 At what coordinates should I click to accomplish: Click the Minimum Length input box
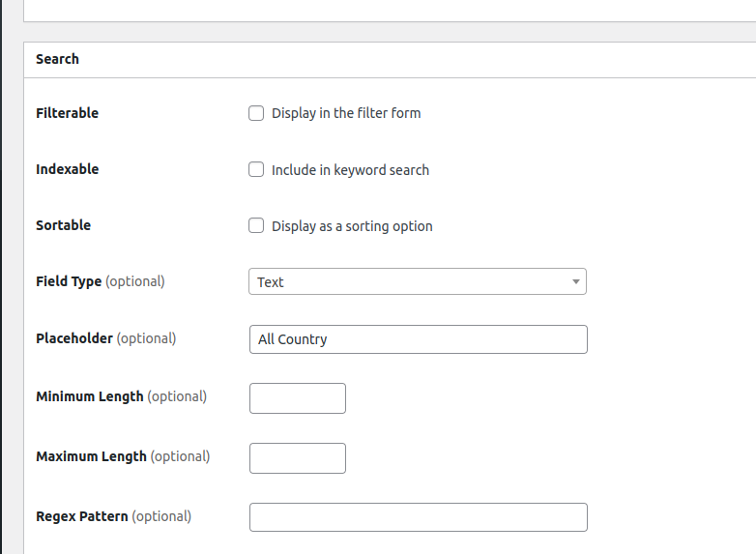pyautogui.click(x=298, y=398)
